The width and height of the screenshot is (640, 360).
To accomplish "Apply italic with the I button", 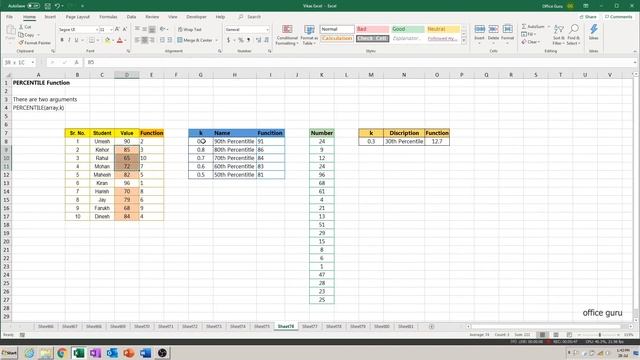I will tap(69, 40).
